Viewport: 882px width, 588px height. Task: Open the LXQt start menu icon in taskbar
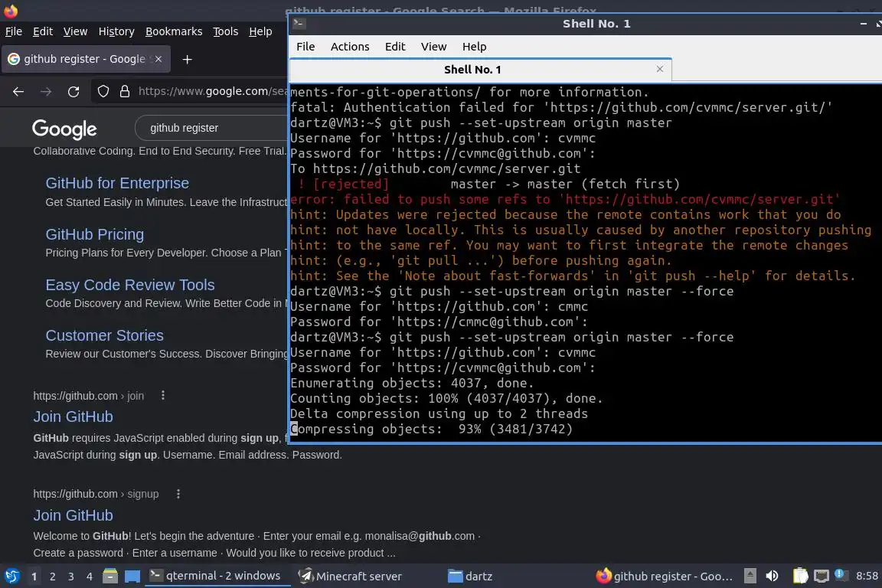(x=12, y=577)
